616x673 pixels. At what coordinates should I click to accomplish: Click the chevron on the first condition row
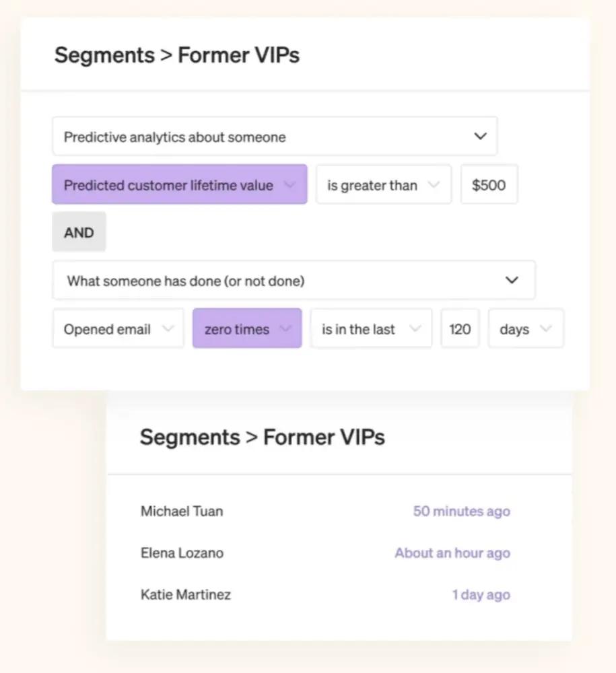pos(289,184)
